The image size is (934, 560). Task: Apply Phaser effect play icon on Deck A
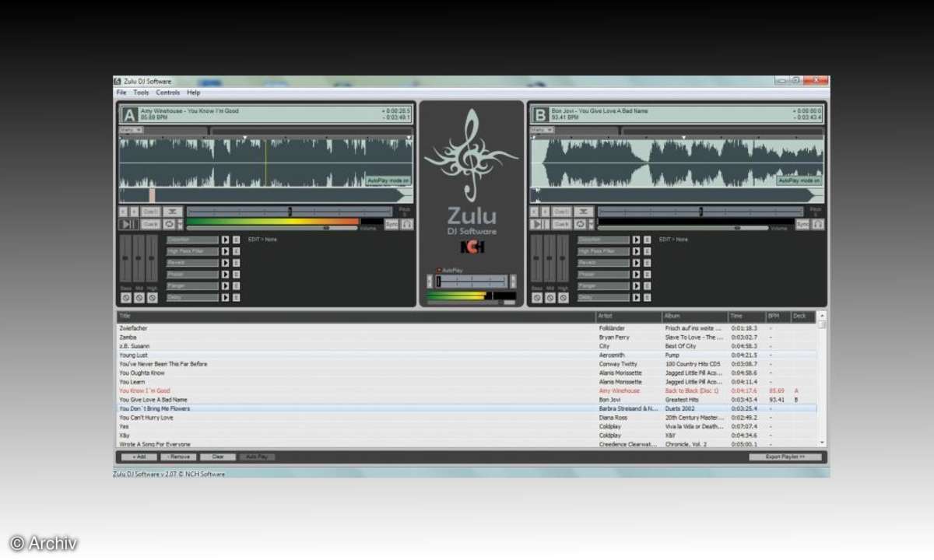coord(226,275)
